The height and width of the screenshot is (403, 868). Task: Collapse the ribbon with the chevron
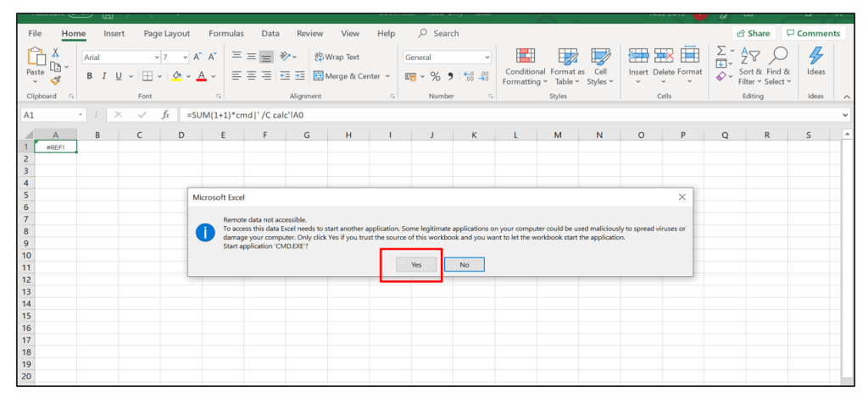point(847,97)
